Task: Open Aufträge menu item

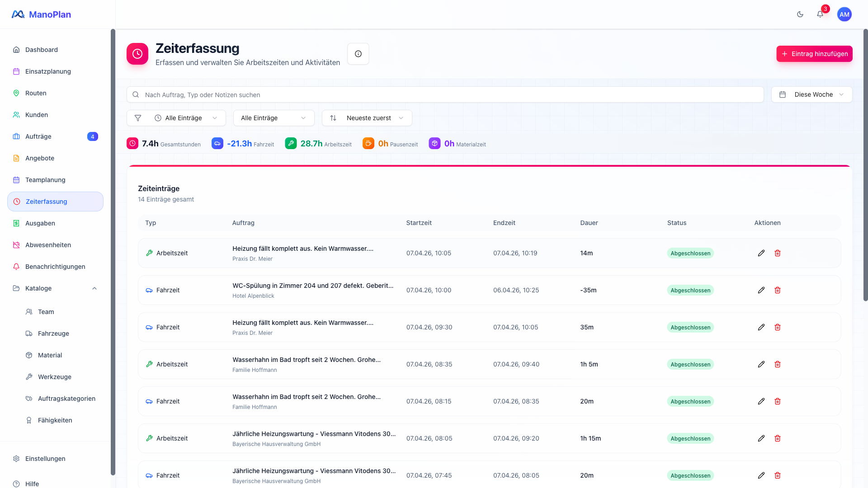Action: 38,136
